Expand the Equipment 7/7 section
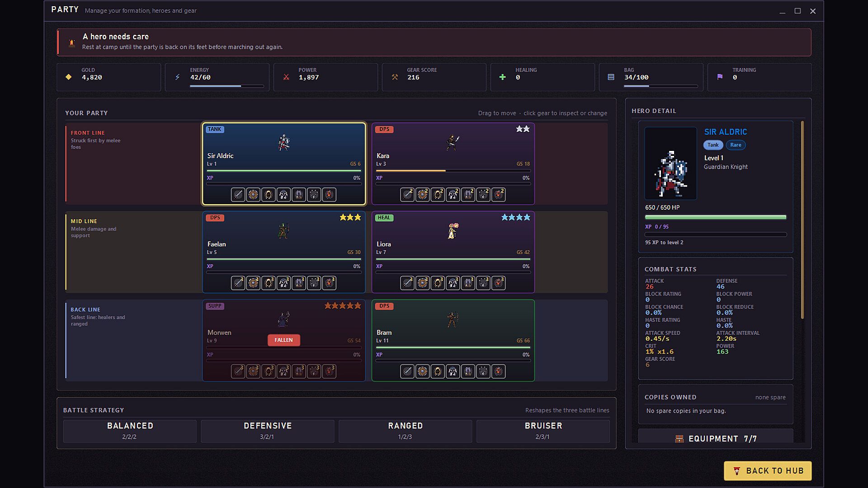The width and height of the screenshot is (868, 488). pos(716,438)
